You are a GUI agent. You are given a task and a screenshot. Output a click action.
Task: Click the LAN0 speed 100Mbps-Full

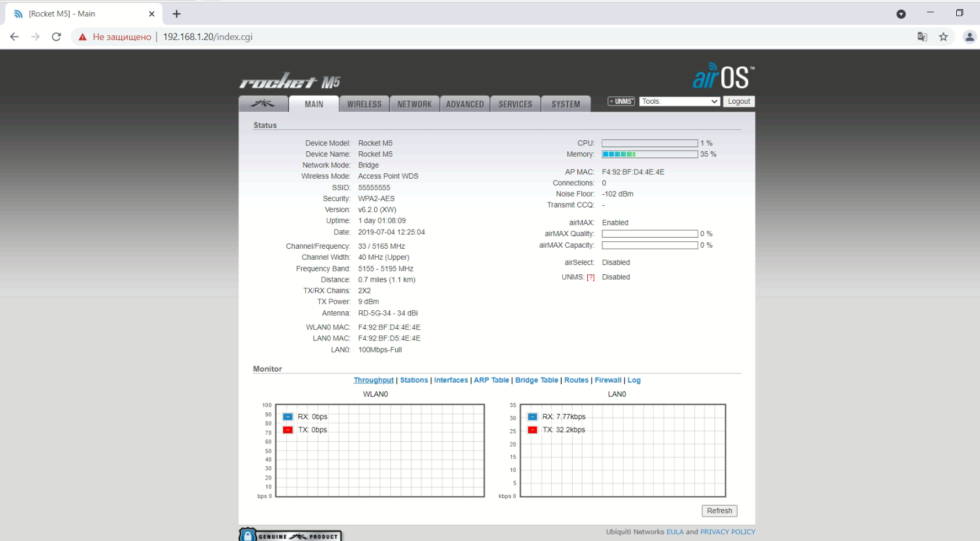pos(380,350)
